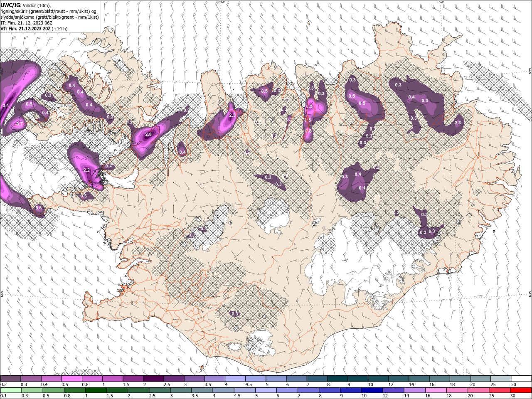Click the 'rigning/skúrir' legend description line

(49, 11)
